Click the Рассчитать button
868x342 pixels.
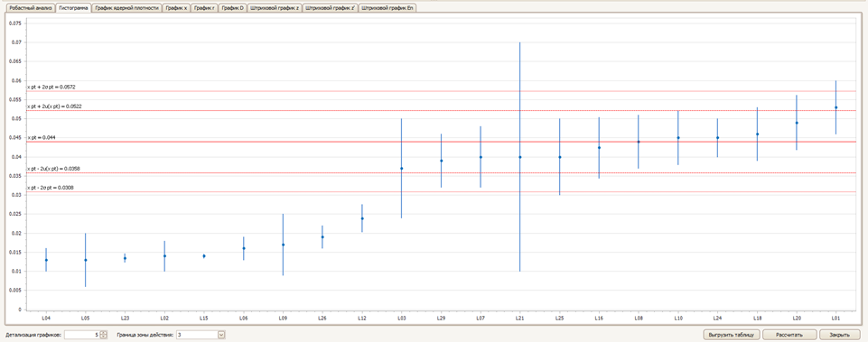790,335
